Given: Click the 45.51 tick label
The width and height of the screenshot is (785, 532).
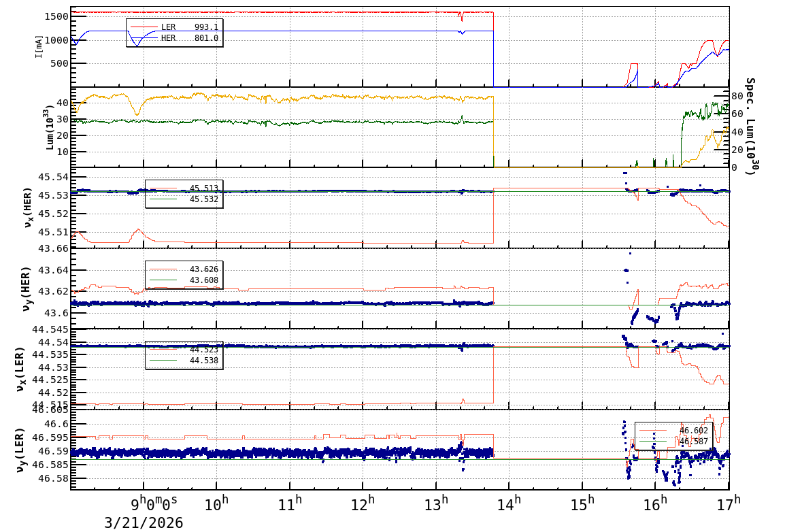Looking at the screenshot, I should coord(54,232).
